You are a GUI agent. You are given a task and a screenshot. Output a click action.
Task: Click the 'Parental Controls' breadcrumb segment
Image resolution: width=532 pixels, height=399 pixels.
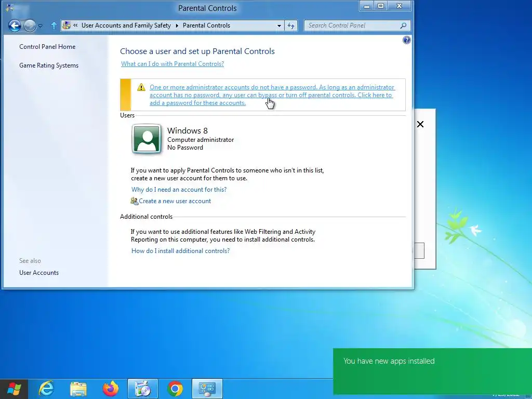point(206,25)
